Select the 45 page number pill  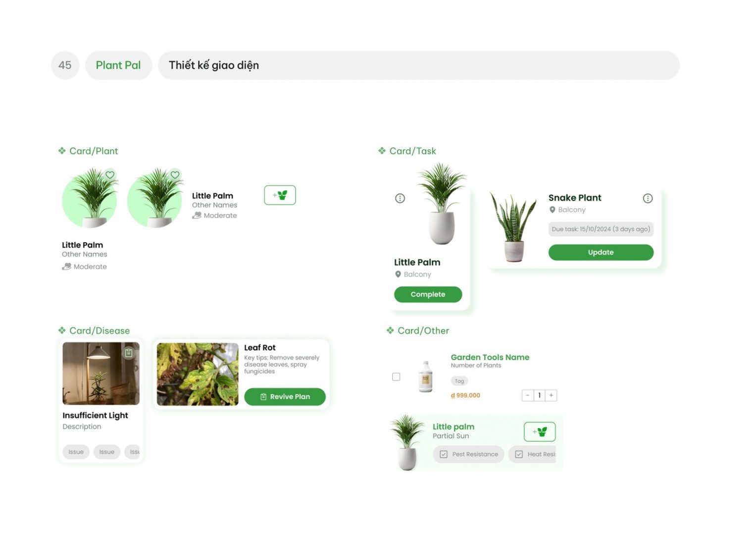click(x=65, y=65)
